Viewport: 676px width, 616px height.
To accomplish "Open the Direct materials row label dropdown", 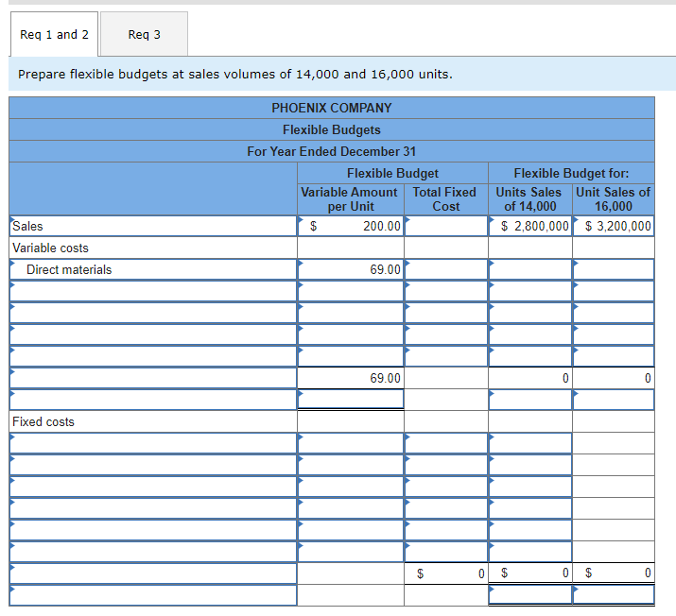I will point(153,269).
